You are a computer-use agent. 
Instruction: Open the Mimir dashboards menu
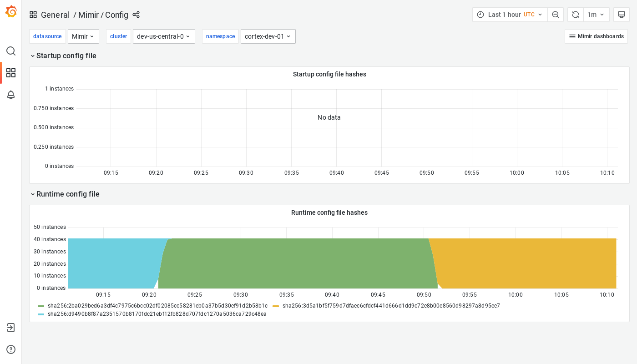pyautogui.click(x=596, y=36)
